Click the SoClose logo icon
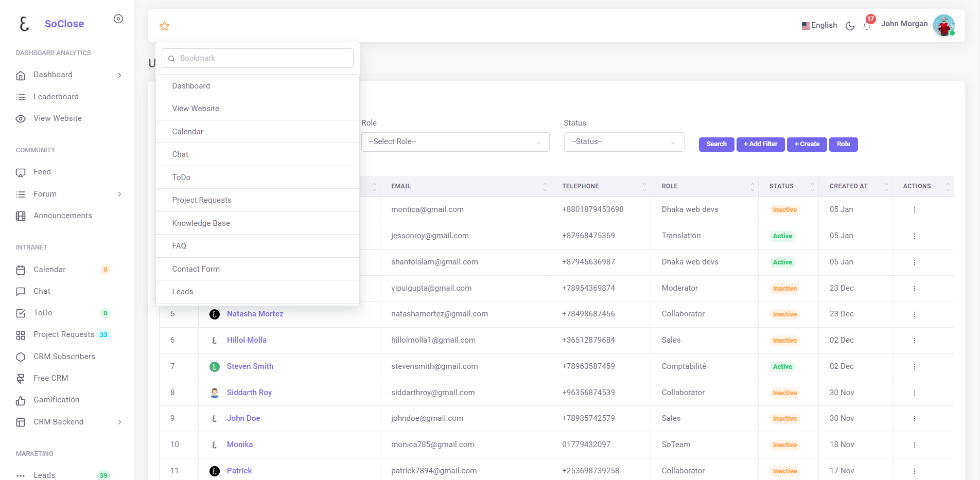 pyautogui.click(x=24, y=24)
